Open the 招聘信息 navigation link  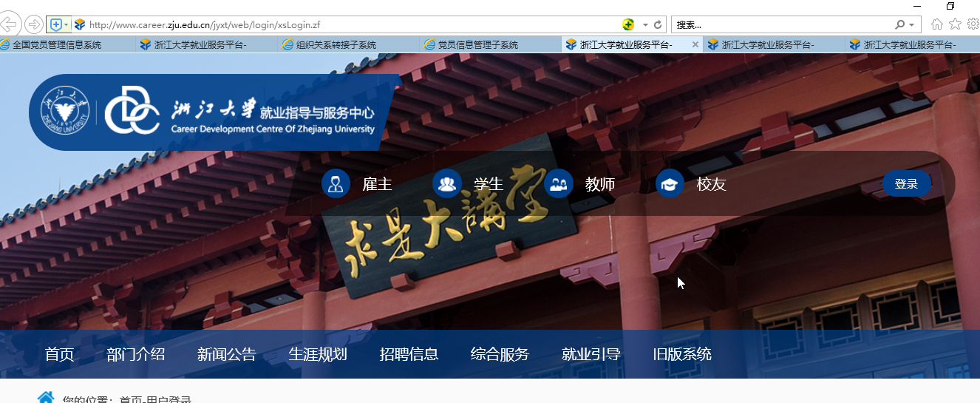point(409,354)
